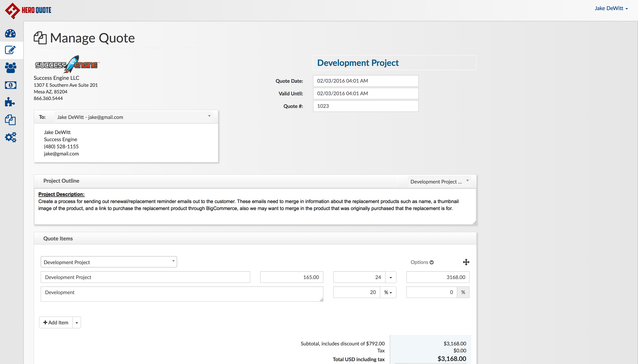Click the money bill sidebar icon

[10, 85]
